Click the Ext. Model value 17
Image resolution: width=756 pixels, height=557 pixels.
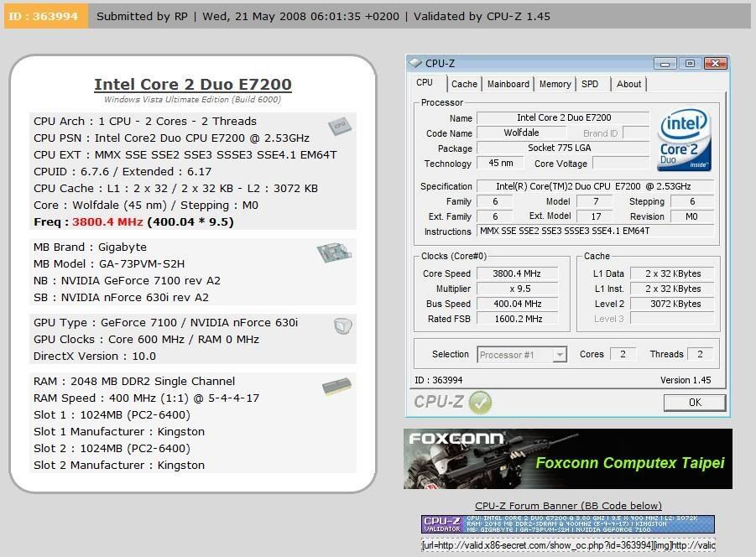[595, 216]
